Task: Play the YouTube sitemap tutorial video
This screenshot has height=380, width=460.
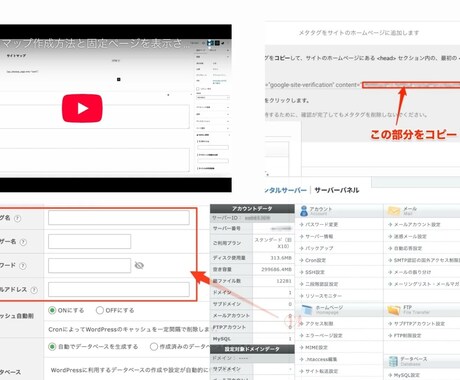Action: 82,108
